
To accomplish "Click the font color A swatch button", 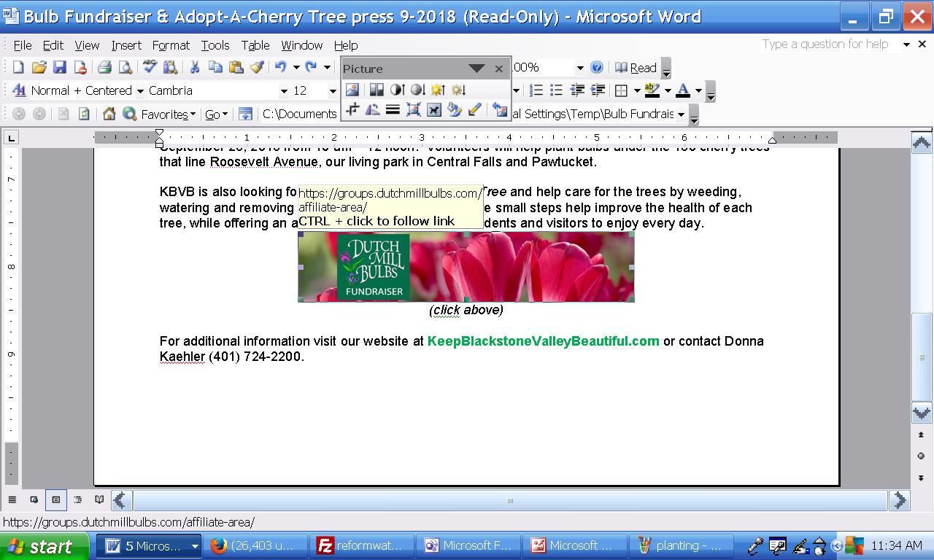I will pyautogui.click(x=683, y=91).
